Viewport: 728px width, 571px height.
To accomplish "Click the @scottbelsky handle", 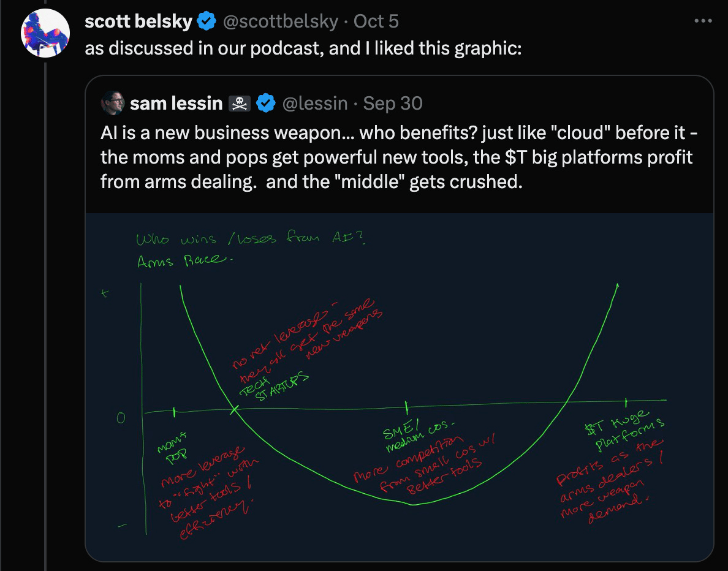I will pyautogui.click(x=279, y=21).
